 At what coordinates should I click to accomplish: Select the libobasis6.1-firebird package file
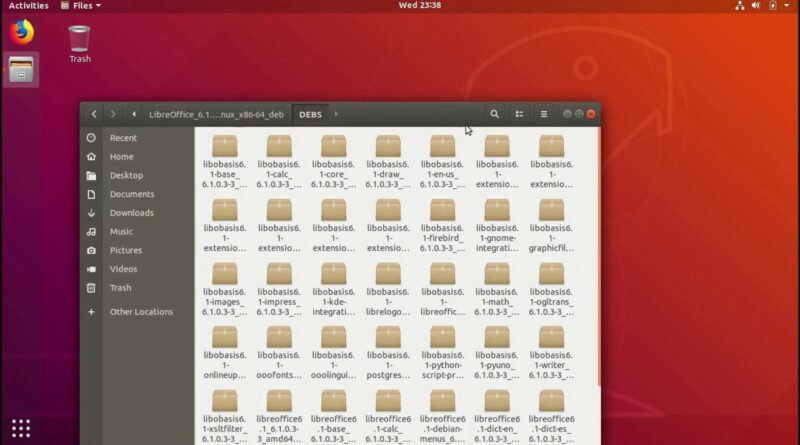(x=442, y=225)
